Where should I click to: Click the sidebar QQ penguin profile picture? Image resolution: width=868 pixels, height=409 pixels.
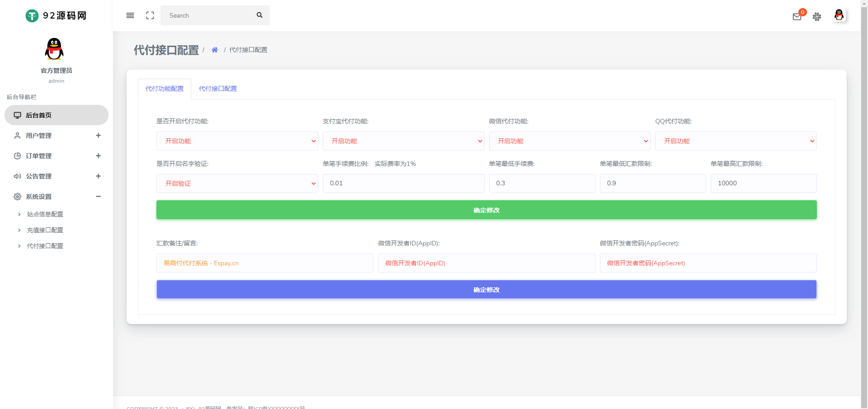pyautogui.click(x=54, y=49)
